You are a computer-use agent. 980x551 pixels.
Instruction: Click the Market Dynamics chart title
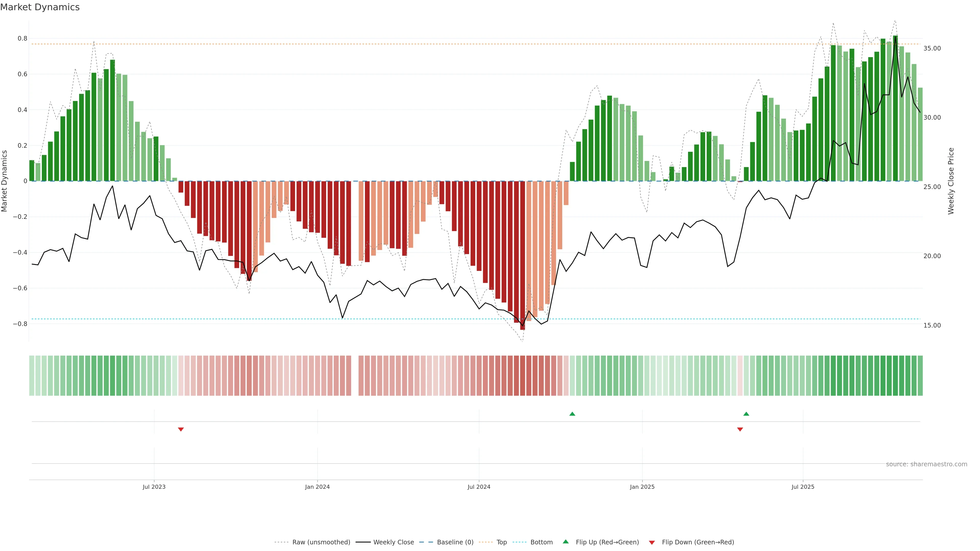click(40, 7)
